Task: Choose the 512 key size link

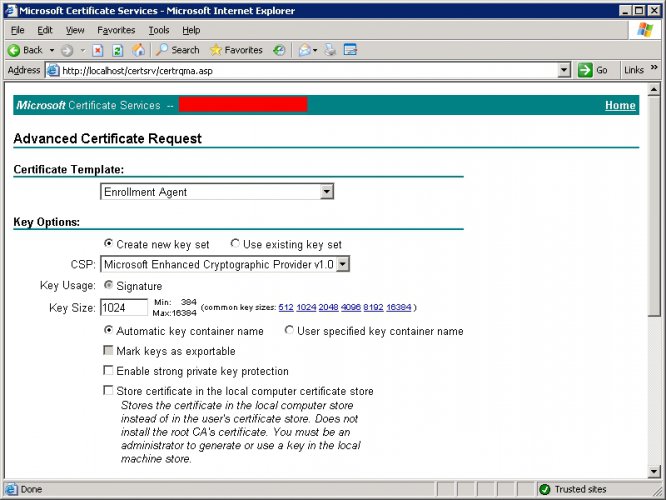Action: [x=286, y=307]
